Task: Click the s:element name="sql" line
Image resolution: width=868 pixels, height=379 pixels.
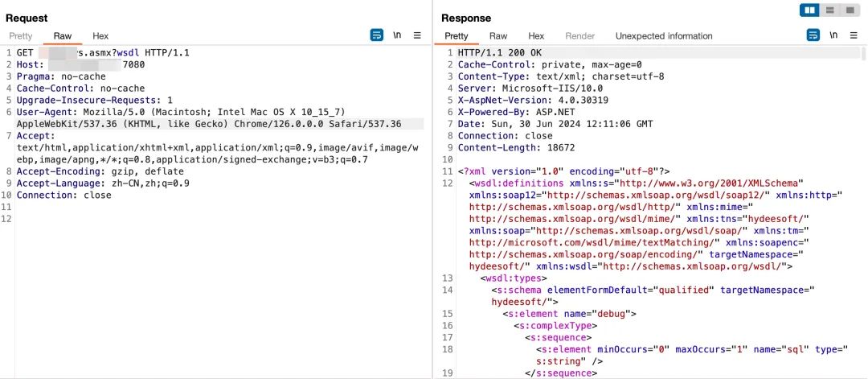Action: point(692,355)
